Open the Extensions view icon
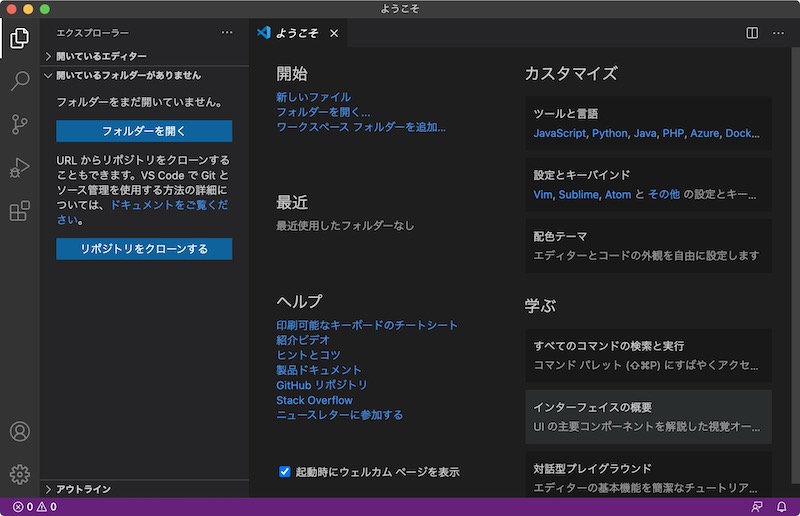The image size is (800, 516). pyautogui.click(x=19, y=211)
